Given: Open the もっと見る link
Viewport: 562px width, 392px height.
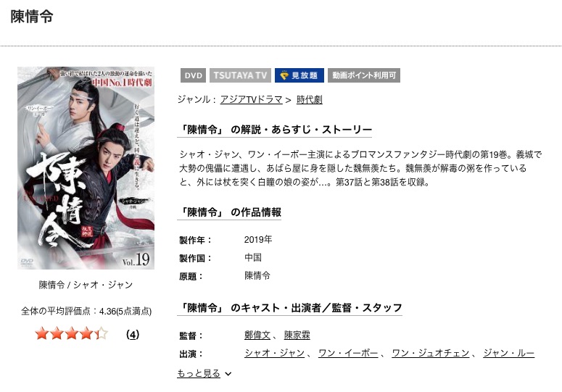Looking at the screenshot, I should click(x=199, y=373).
